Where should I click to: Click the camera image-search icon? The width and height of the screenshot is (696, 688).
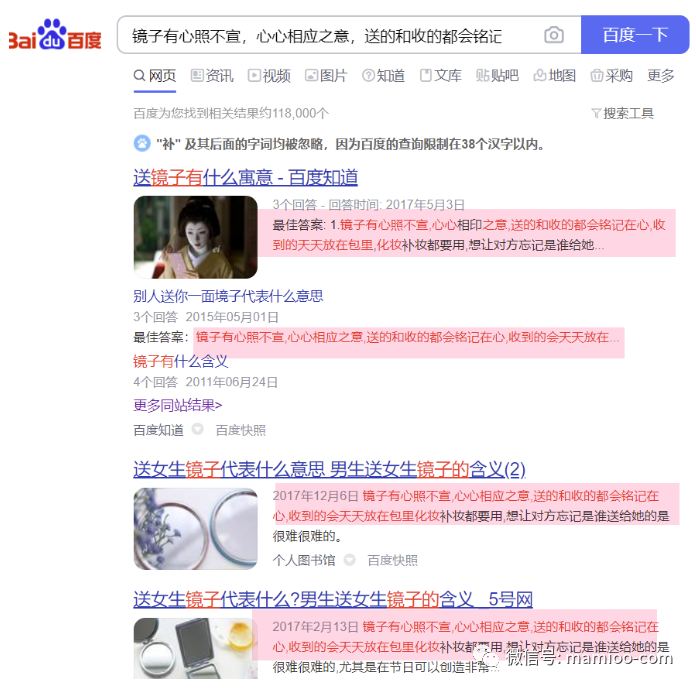pyautogui.click(x=554, y=35)
